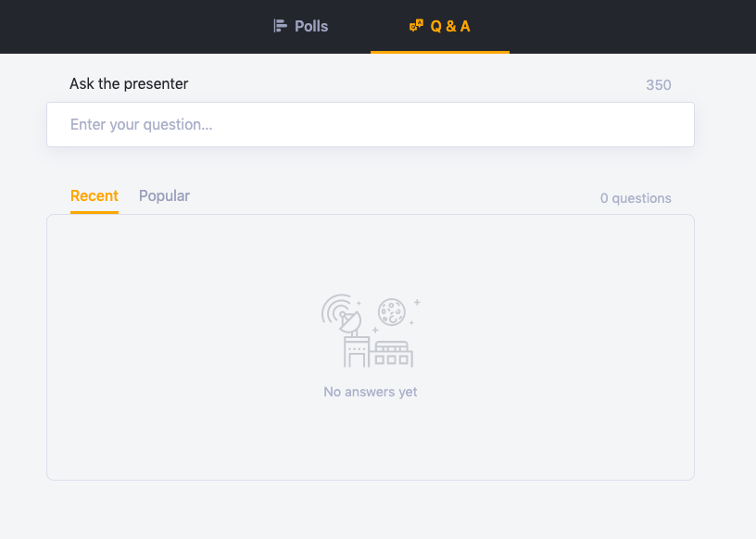The image size is (756, 539).
Task: Click the orange underline below Recent
Action: (94, 212)
